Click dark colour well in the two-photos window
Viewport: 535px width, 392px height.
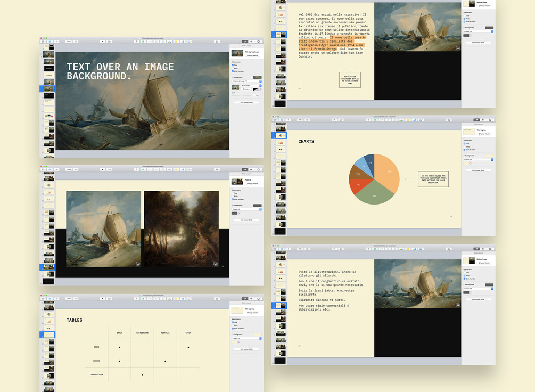click(x=234, y=213)
